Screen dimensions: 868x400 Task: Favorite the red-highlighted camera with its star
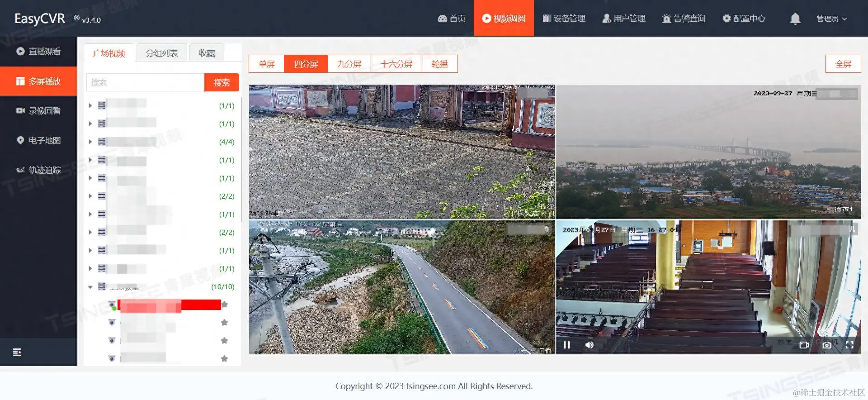pyautogui.click(x=224, y=305)
